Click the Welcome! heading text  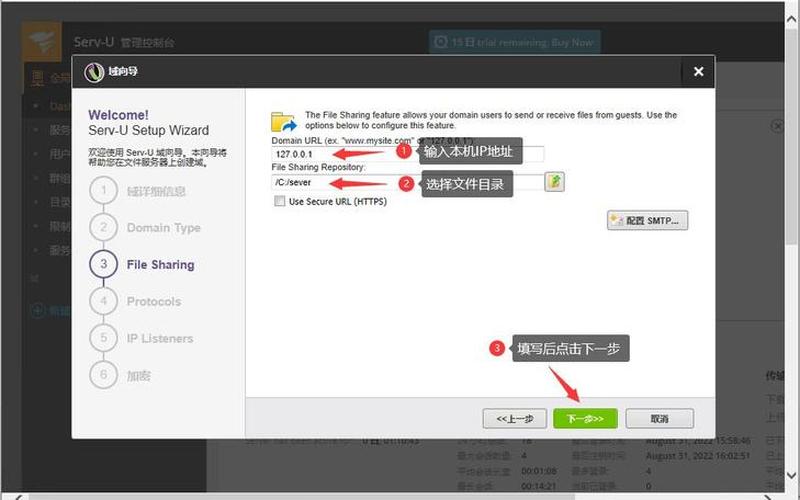click(x=118, y=115)
